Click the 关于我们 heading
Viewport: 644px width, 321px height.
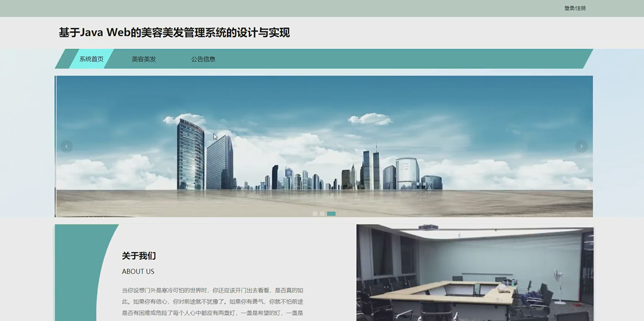(139, 256)
